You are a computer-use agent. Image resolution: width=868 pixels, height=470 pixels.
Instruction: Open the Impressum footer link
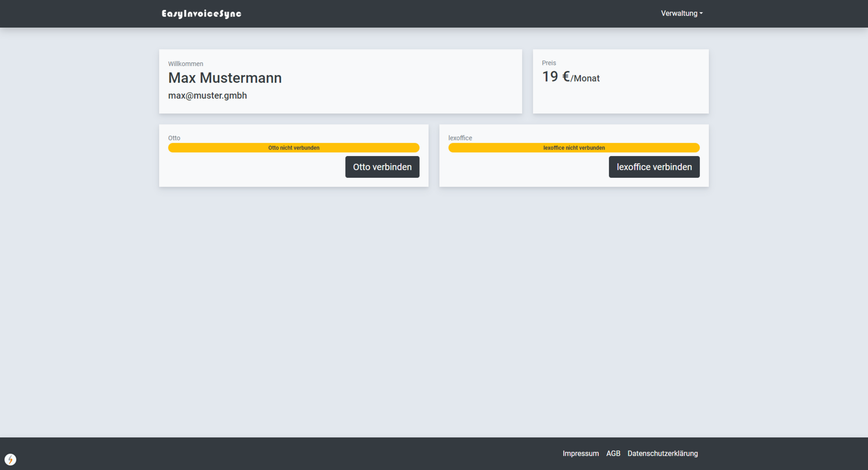[x=580, y=453]
